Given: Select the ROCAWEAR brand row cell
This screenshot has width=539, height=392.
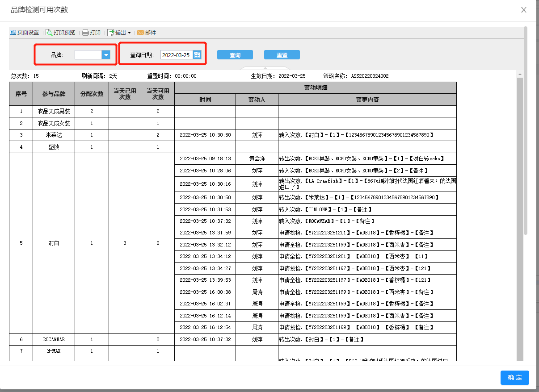Looking at the screenshot, I should pos(54,339).
